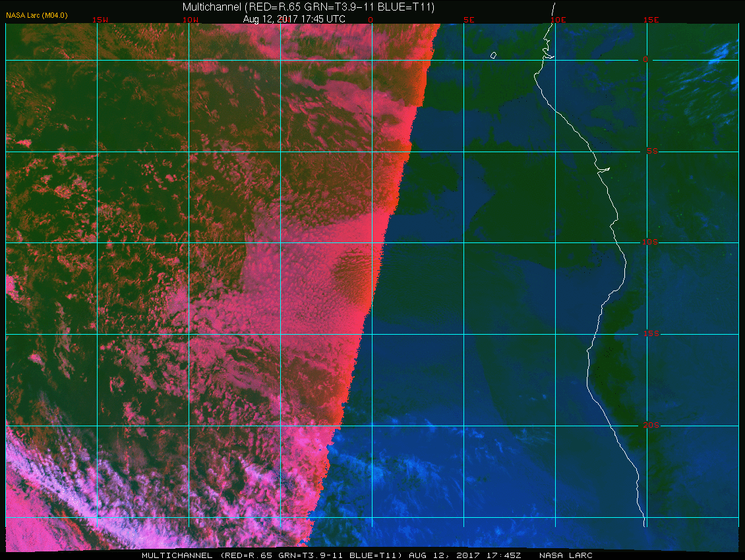Click the 0 latitude label above 5S
Image resolution: width=745 pixels, height=560 pixels.
click(645, 59)
